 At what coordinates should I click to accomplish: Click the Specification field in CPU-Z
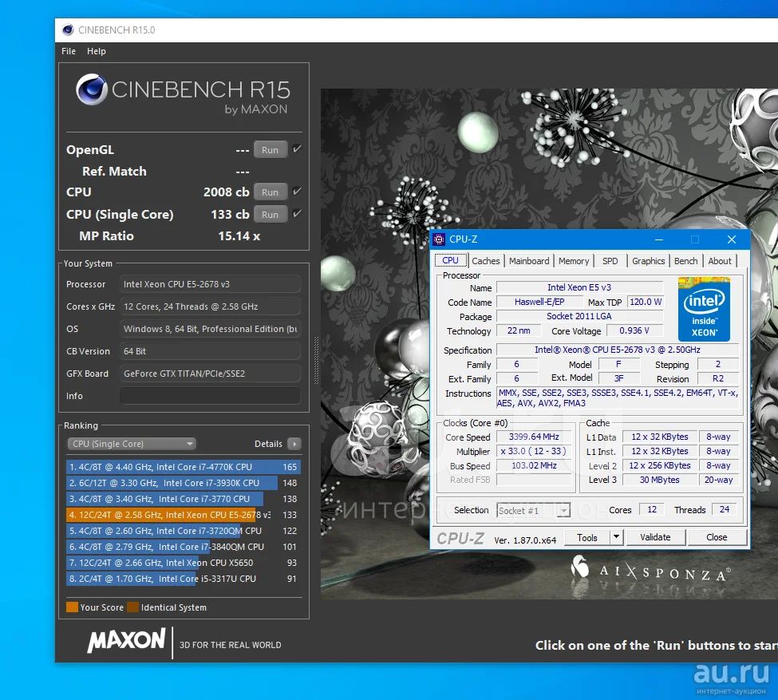pyautogui.click(x=618, y=350)
